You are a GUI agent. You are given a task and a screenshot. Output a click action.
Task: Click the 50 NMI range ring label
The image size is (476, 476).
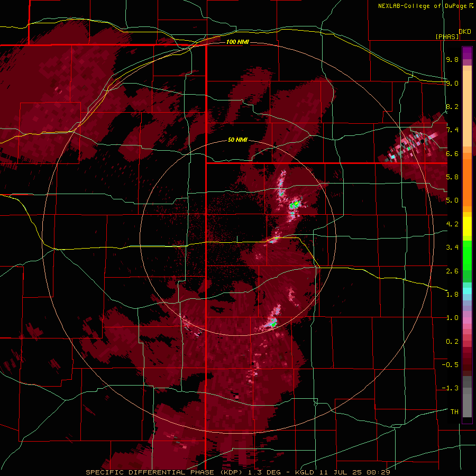237,140
